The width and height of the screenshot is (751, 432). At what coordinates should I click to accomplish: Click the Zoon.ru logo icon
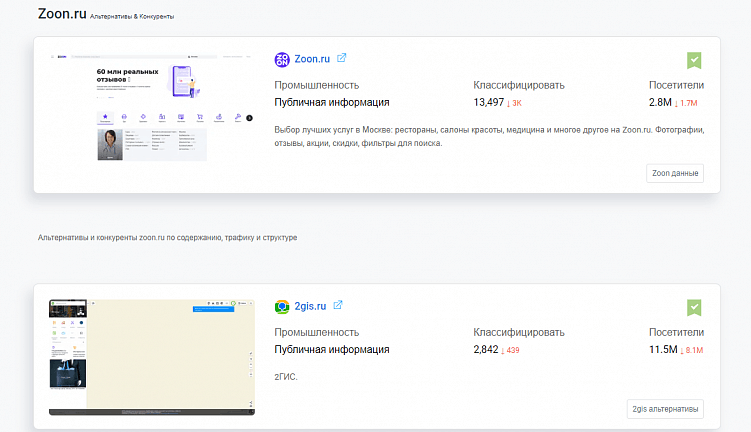[x=282, y=59]
